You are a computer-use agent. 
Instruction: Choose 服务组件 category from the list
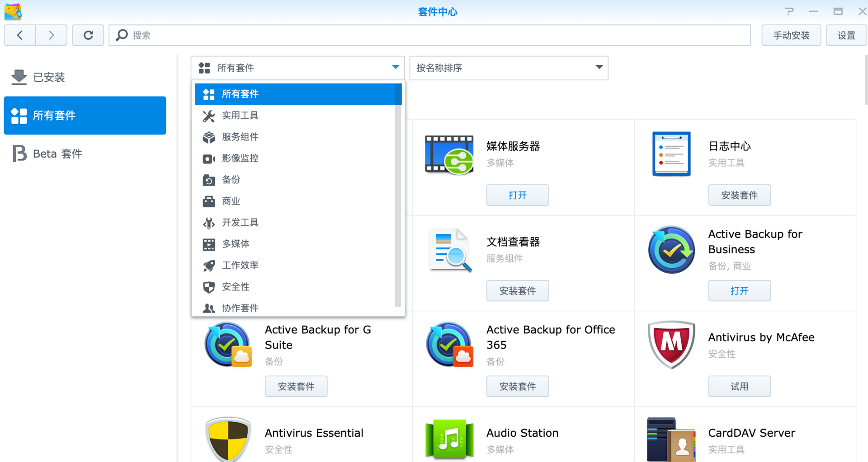[295, 137]
